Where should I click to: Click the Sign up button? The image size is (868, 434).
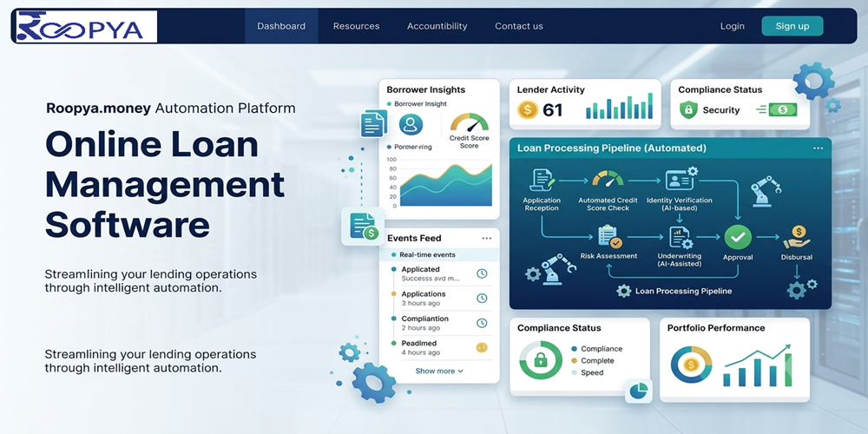(792, 26)
